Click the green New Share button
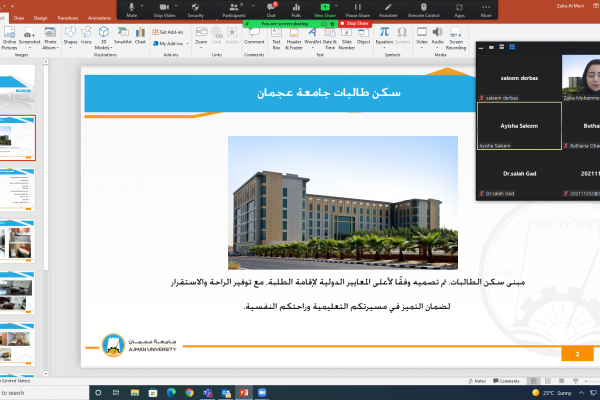The image size is (600, 400). 325,9
